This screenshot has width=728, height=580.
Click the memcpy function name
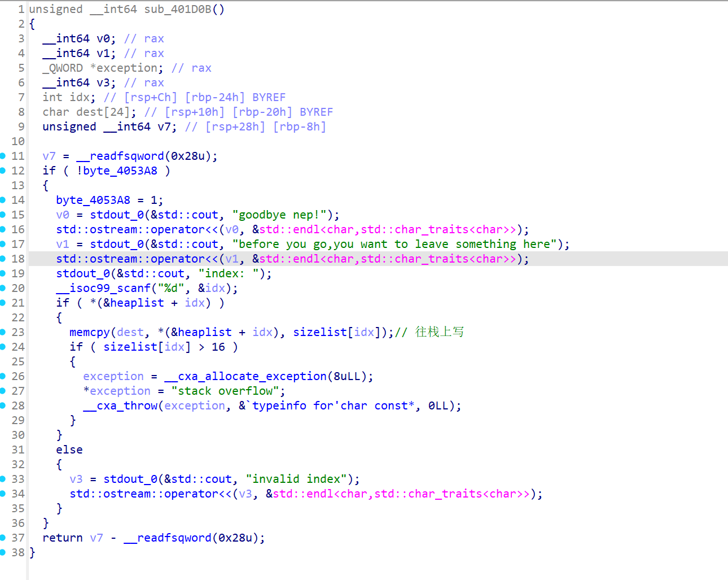pos(90,332)
